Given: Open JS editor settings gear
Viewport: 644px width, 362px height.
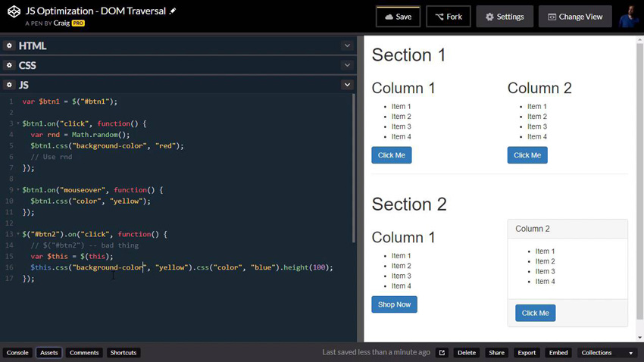Looking at the screenshot, I should (10, 86).
